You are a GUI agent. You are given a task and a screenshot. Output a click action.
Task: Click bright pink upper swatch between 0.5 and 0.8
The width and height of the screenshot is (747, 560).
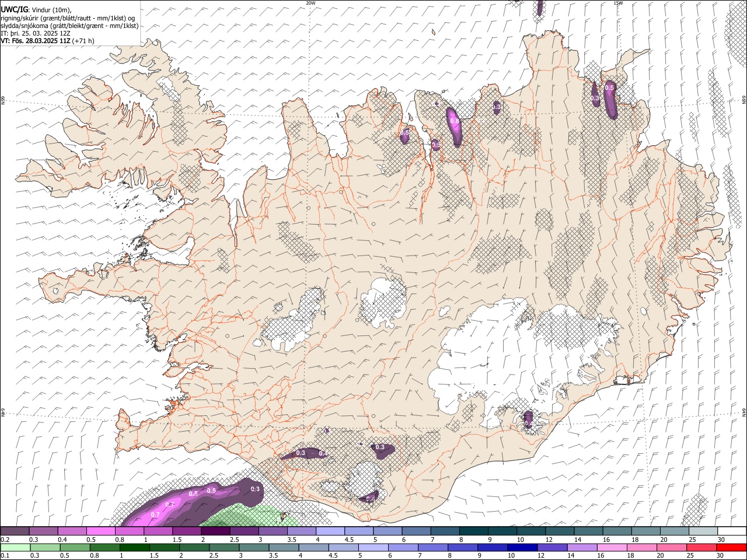coord(100,531)
